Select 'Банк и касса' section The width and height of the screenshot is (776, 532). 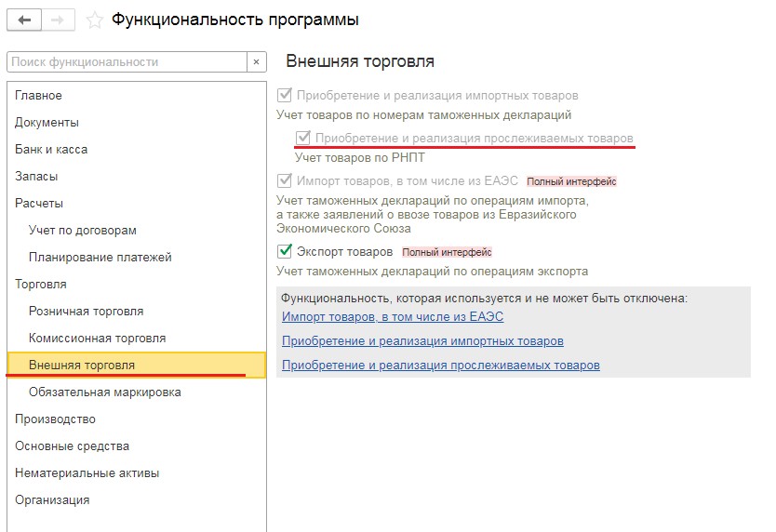coord(51,150)
